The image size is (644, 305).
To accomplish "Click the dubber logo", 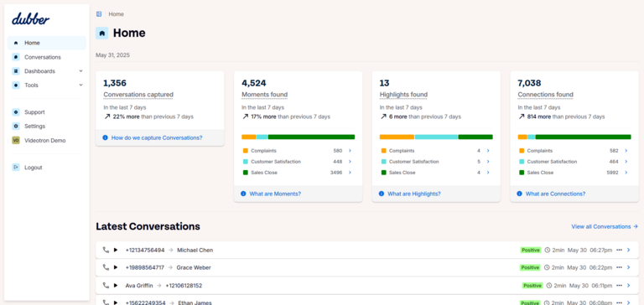I will coord(31,19).
